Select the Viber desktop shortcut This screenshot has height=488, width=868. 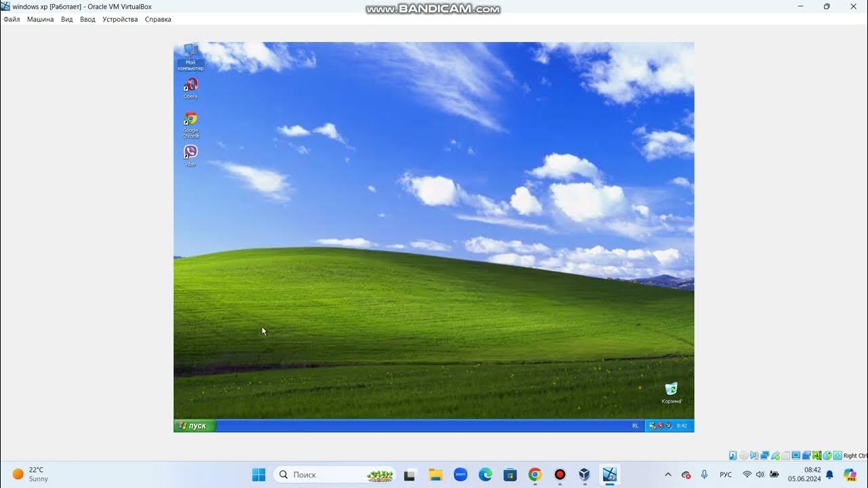click(x=191, y=155)
